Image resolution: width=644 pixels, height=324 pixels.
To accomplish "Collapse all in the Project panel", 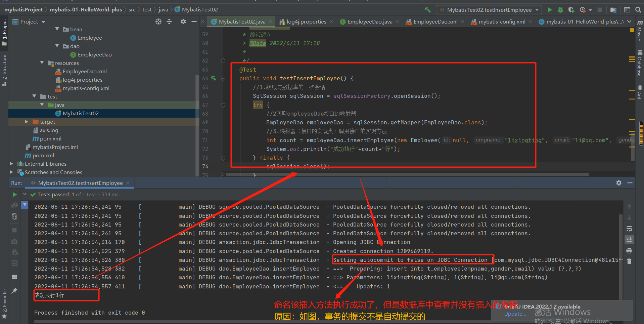I will tap(169, 22).
